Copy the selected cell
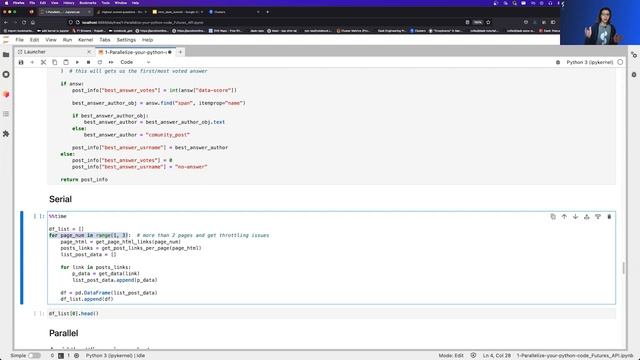Screen dimensions: 640x360 click(x=55, y=62)
